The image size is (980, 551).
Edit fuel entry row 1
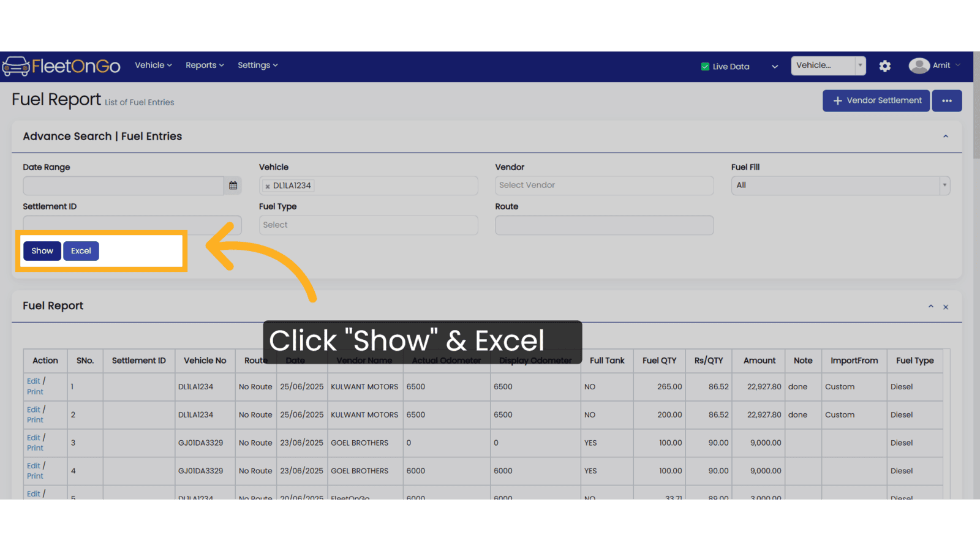[x=34, y=381]
